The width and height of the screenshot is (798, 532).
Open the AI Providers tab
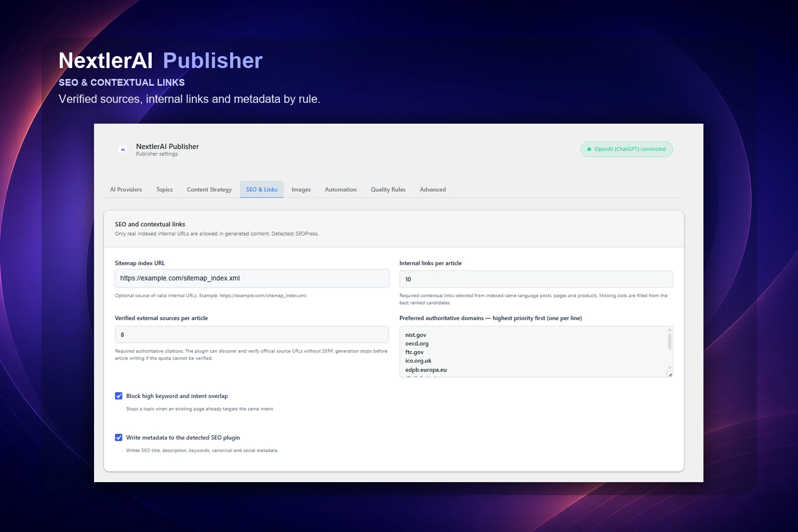click(126, 190)
